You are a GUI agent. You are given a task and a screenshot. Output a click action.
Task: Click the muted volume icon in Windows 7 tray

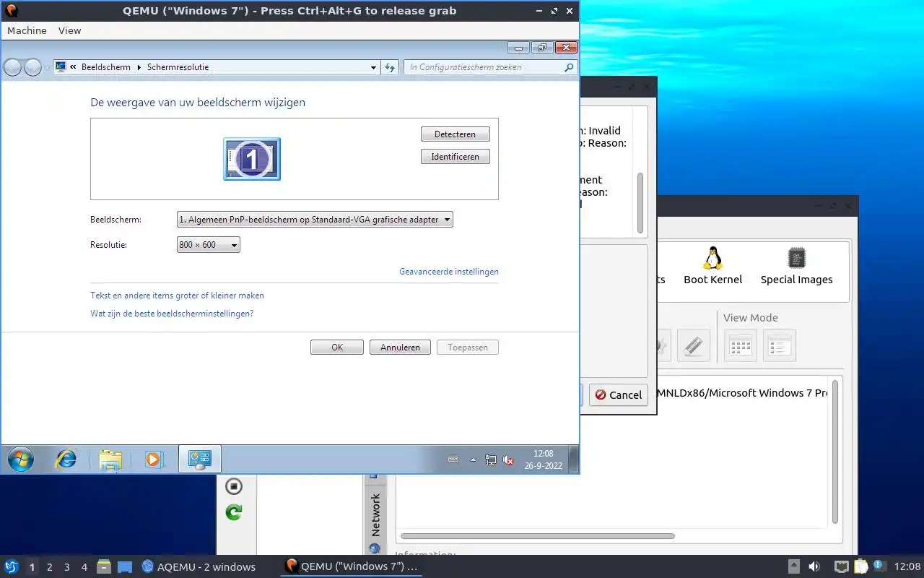[x=507, y=460]
